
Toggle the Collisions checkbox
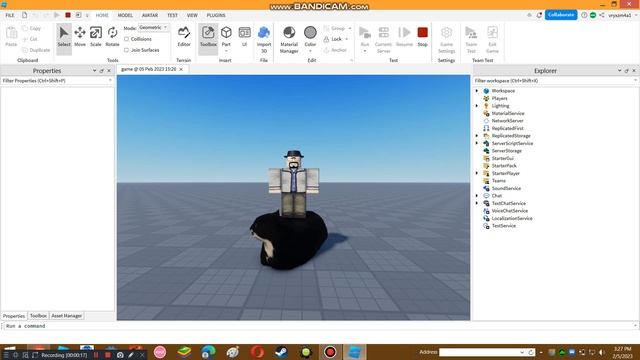[x=126, y=39]
